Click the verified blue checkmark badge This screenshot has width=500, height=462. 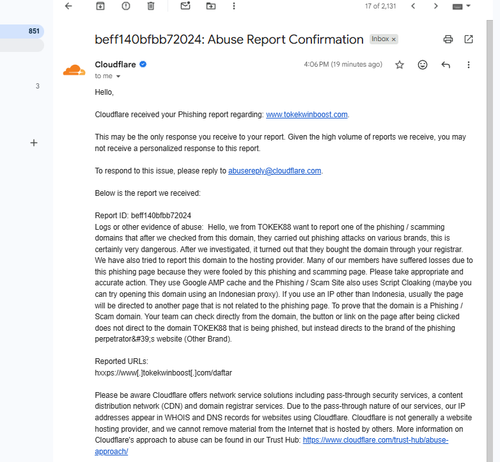click(143, 64)
